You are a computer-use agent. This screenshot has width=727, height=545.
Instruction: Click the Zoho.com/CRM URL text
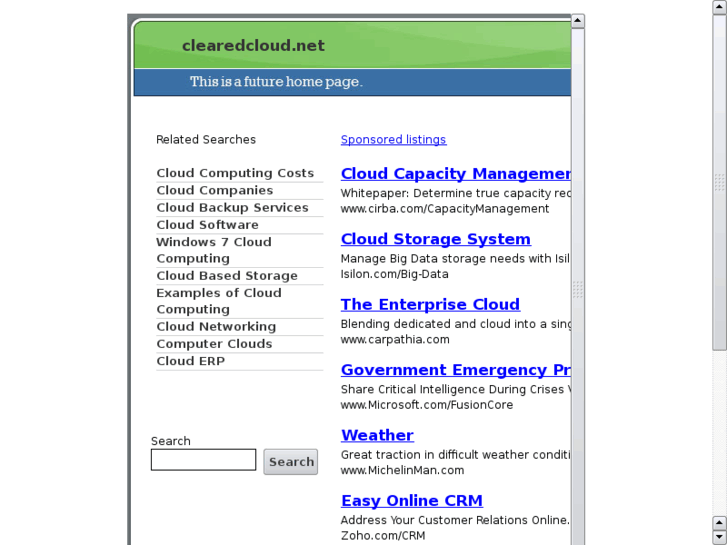383,536
